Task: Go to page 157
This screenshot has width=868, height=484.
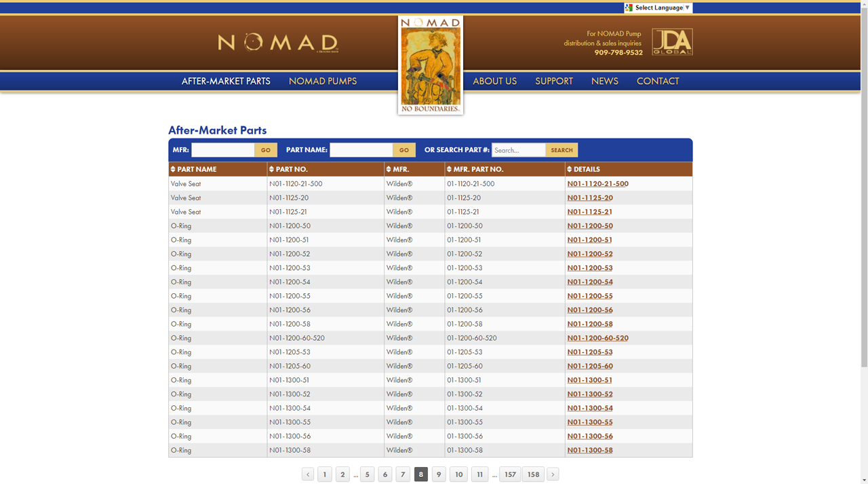Action: (510, 474)
